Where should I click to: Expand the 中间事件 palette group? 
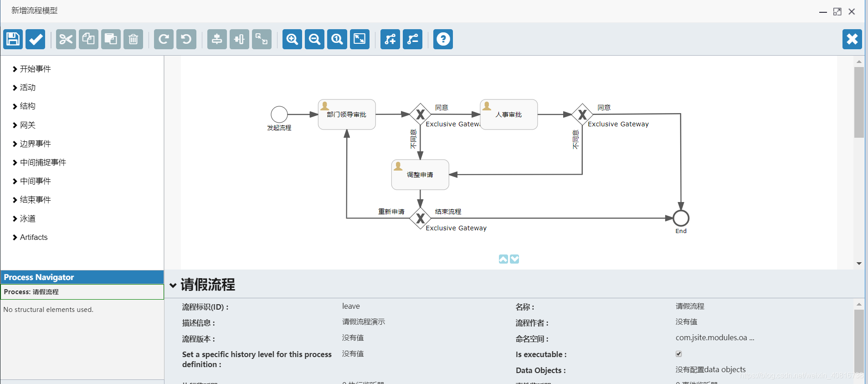[31, 181]
